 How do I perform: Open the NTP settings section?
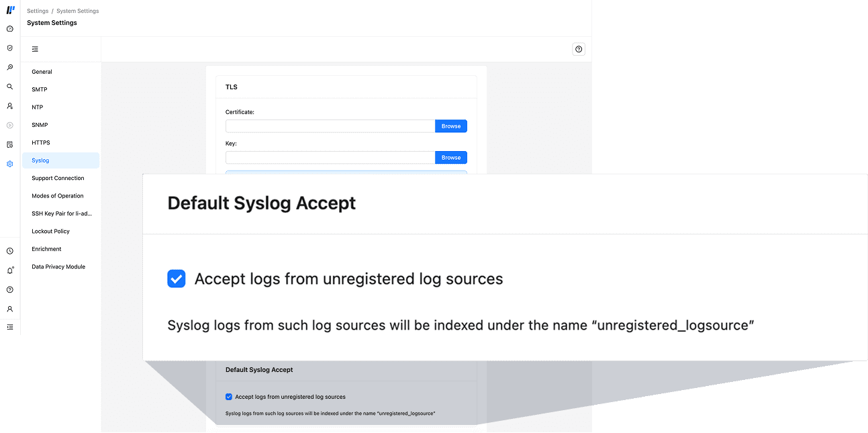[x=60, y=107]
